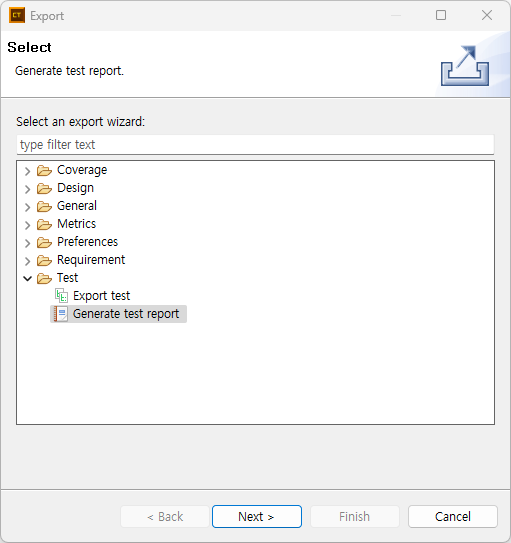Click the Preferences folder icon
This screenshot has width=511, height=543.
44,242
